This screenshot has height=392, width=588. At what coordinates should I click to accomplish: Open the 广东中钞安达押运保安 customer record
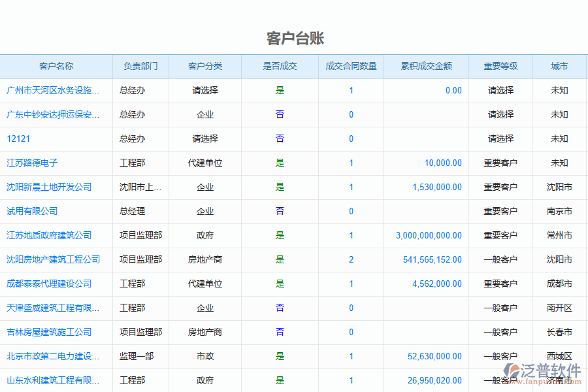click(53, 114)
